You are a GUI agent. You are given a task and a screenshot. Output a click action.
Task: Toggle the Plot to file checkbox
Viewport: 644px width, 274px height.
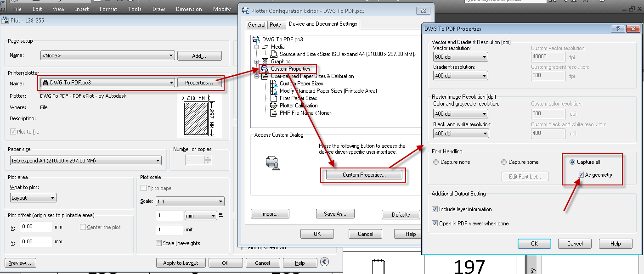click(x=13, y=132)
